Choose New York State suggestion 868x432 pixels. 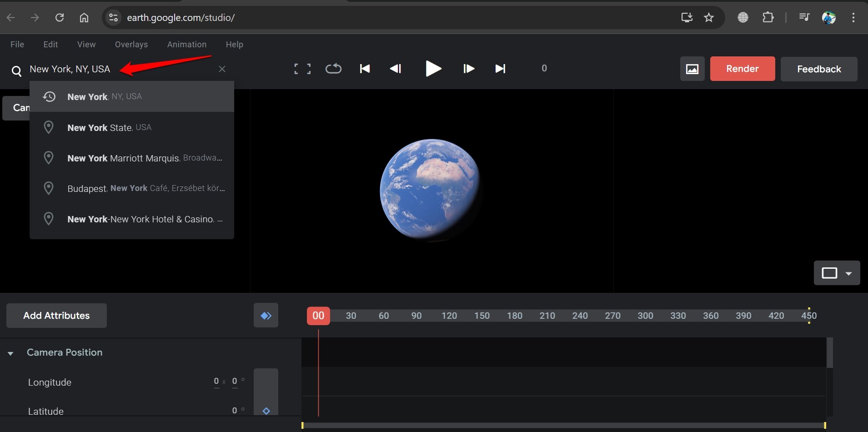[x=132, y=127]
